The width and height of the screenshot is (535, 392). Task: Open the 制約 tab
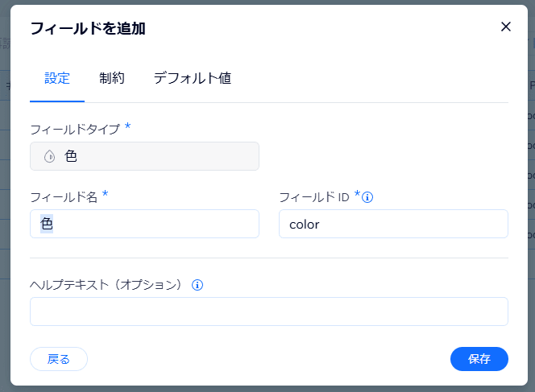click(x=111, y=78)
